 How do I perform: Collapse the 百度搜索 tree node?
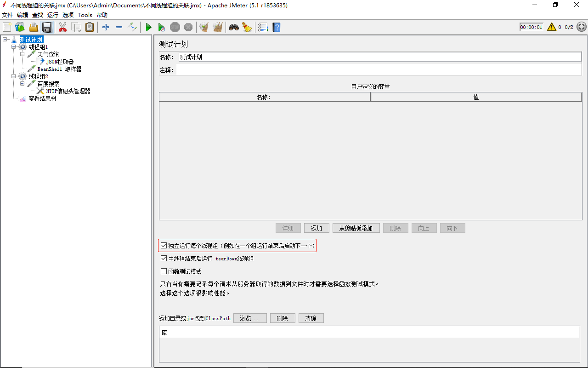pyautogui.click(x=22, y=84)
